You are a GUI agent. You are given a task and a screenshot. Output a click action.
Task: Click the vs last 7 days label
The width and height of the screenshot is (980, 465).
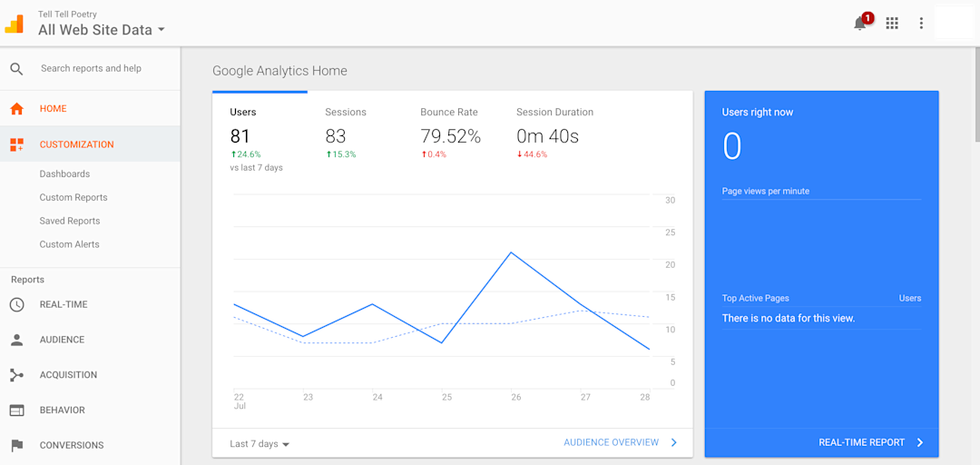(x=256, y=168)
